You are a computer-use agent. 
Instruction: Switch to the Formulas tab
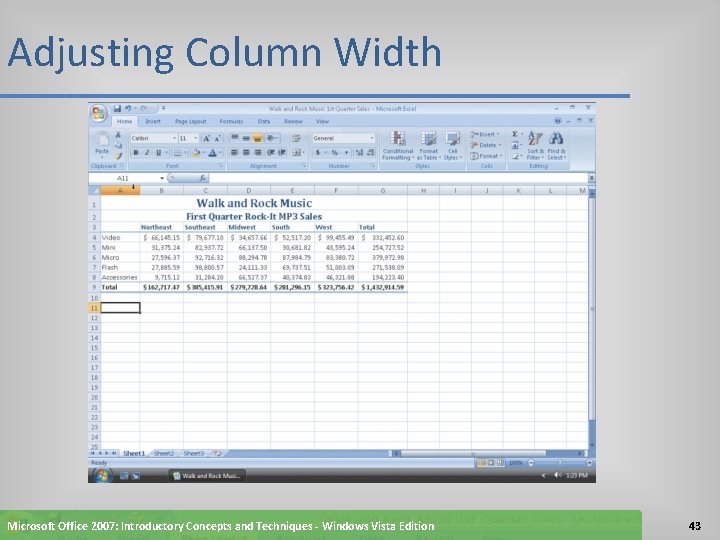point(231,121)
